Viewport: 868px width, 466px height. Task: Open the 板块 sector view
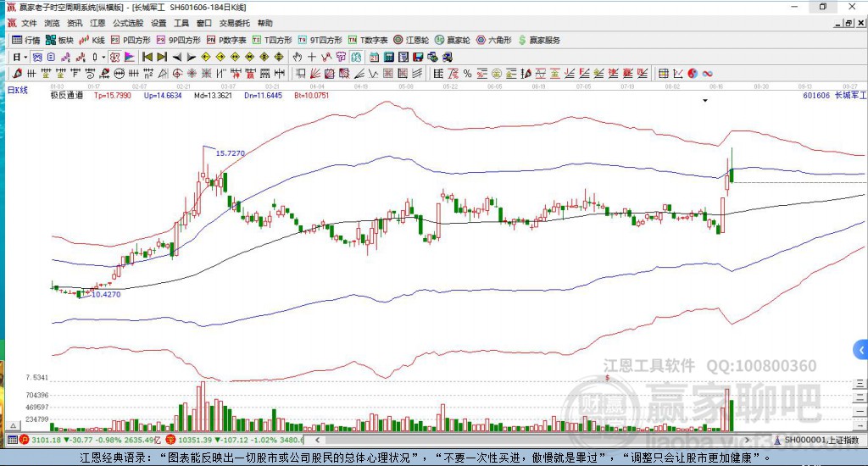60,40
